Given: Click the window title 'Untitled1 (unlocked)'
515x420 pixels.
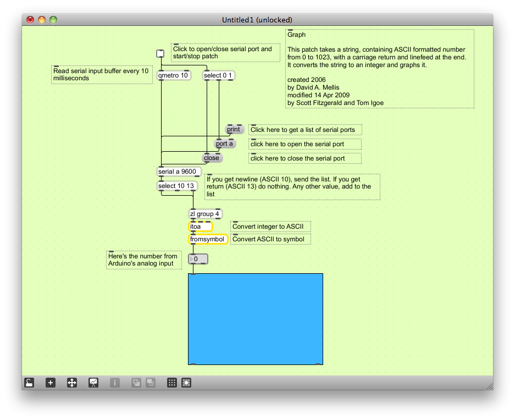Looking at the screenshot, I should click(257, 20).
